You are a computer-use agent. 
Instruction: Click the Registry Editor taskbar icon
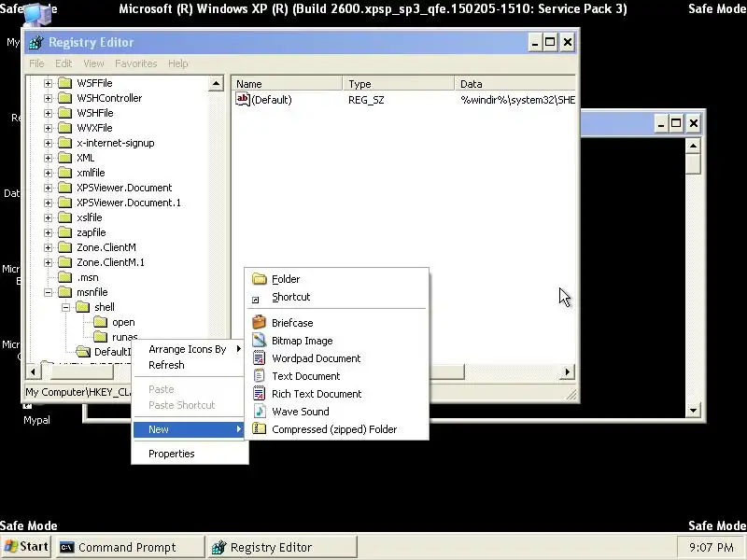pos(218,547)
